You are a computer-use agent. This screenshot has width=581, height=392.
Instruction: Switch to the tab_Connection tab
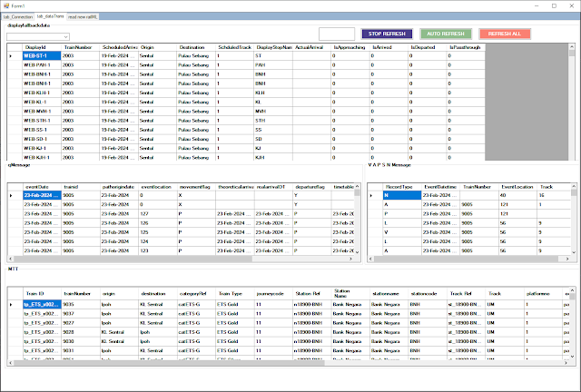point(18,16)
